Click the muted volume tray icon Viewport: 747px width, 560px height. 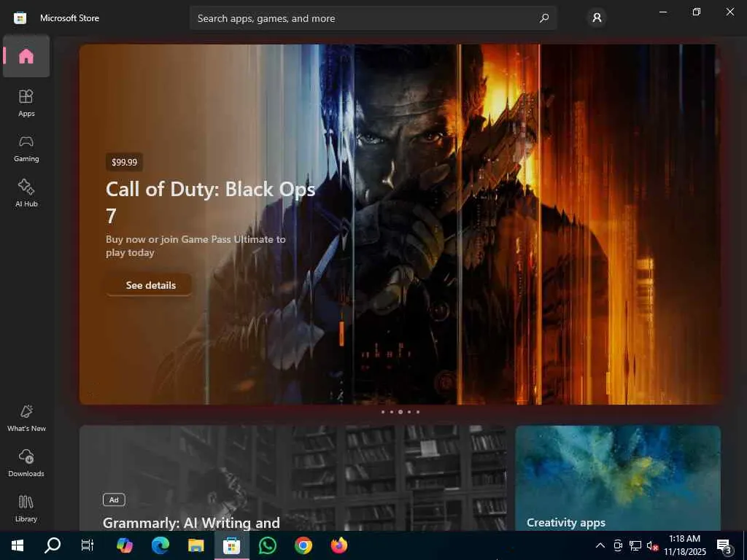point(652,545)
